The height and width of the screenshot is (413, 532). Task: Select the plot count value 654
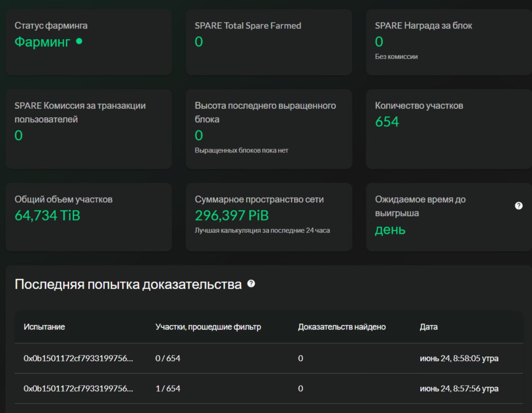(x=387, y=122)
